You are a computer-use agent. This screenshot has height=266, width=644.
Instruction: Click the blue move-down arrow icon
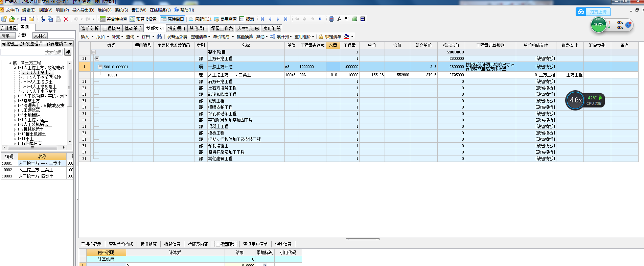pyautogui.click(x=320, y=19)
